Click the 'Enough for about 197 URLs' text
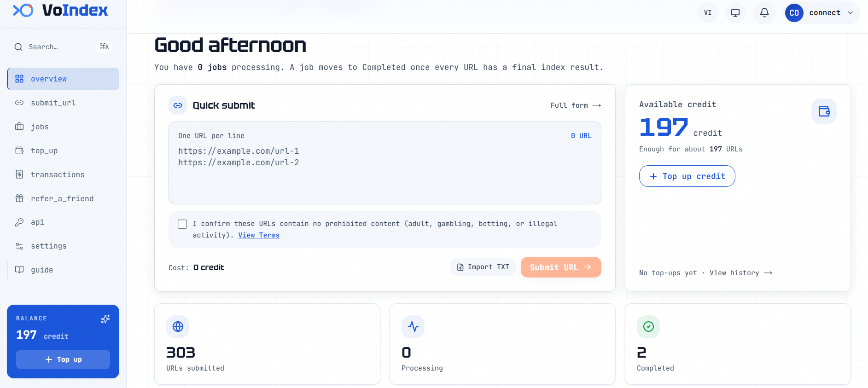The image size is (868, 388). click(x=691, y=149)
